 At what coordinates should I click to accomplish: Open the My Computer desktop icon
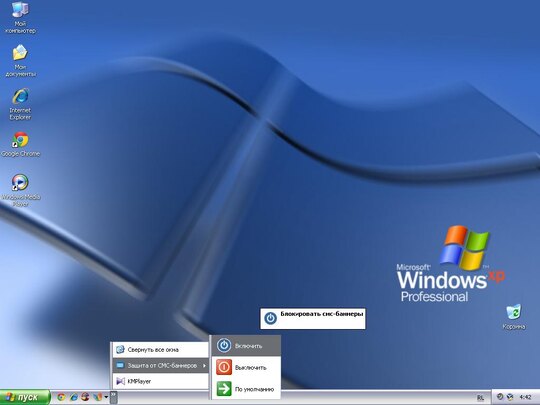coord(20,17)
